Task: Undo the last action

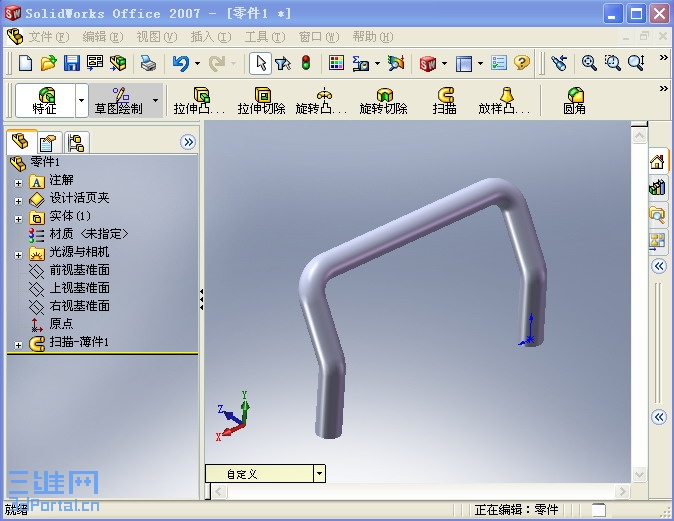Action: click(x=181, y=63)
